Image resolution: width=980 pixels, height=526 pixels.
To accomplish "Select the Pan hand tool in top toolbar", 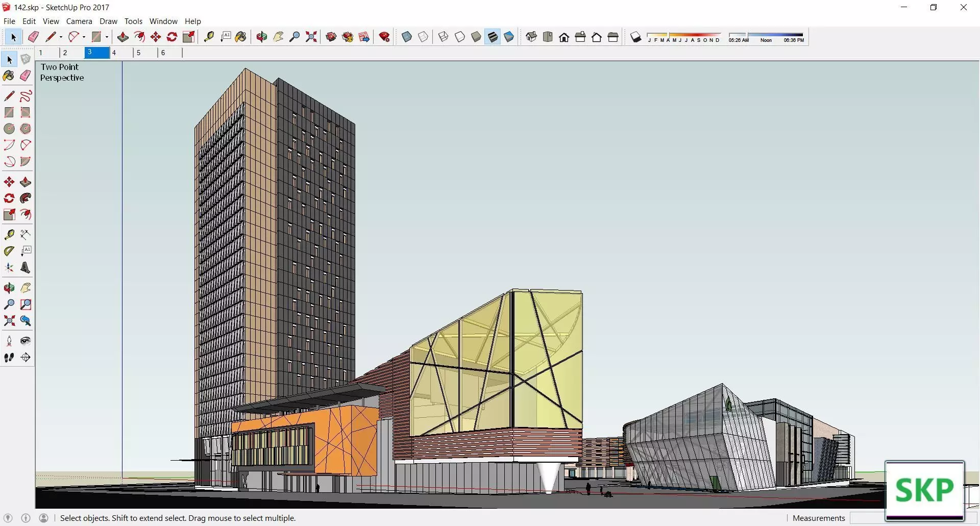I will coord(278,37).
